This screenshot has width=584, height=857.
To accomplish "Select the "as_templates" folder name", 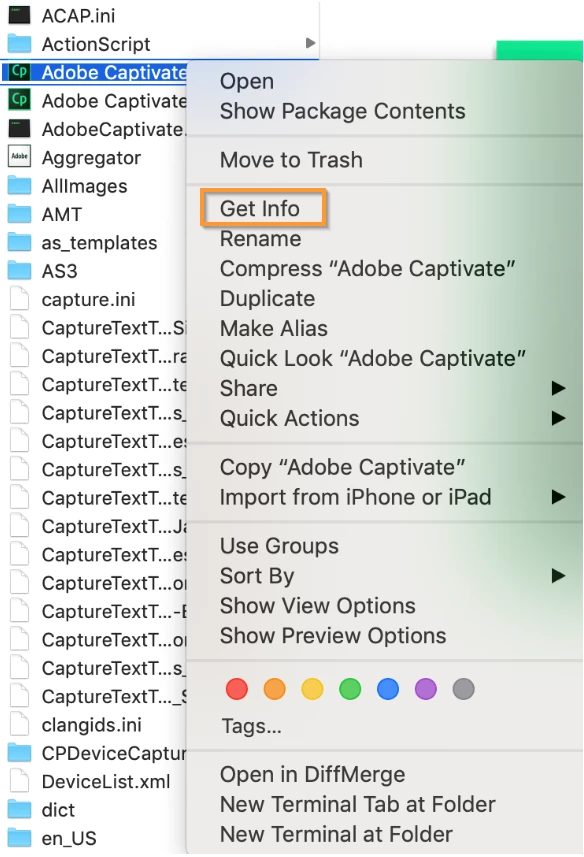I will coord(99,243).
